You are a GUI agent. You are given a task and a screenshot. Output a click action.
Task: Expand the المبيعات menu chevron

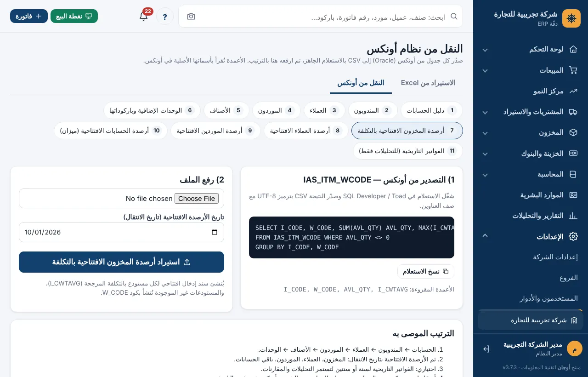(x=485, y=70)
